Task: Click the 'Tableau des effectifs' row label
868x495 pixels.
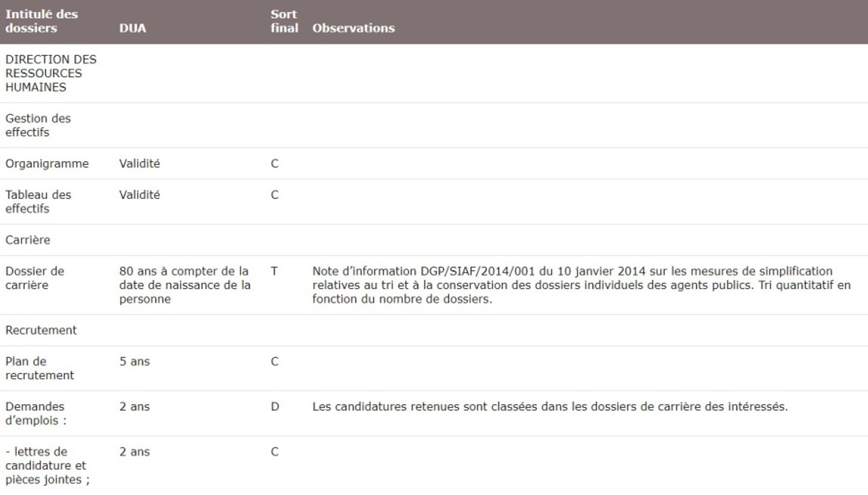Action: tap(38, 202)
